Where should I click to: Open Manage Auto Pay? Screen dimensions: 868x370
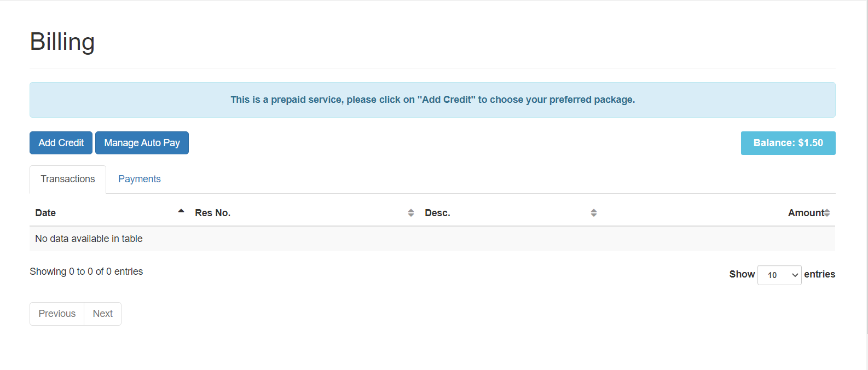pyautogui.click(x=142, y=143)
